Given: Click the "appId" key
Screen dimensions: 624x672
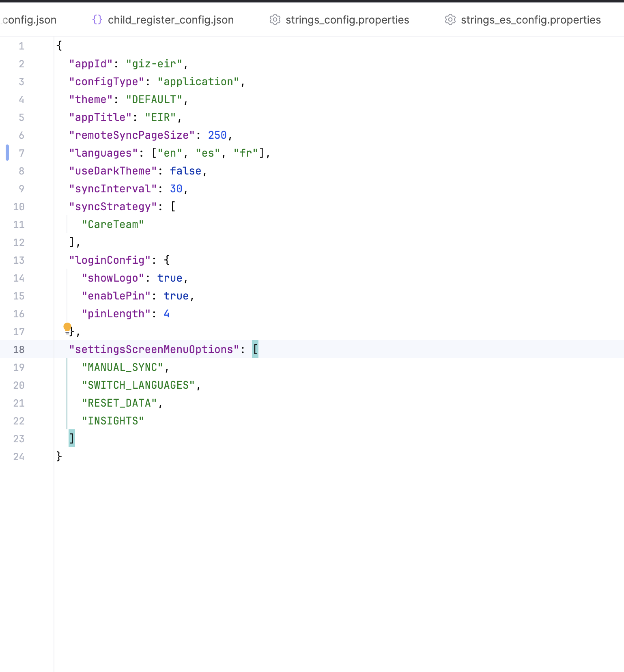Looking at the screenshot, I should tap(91, 64).
